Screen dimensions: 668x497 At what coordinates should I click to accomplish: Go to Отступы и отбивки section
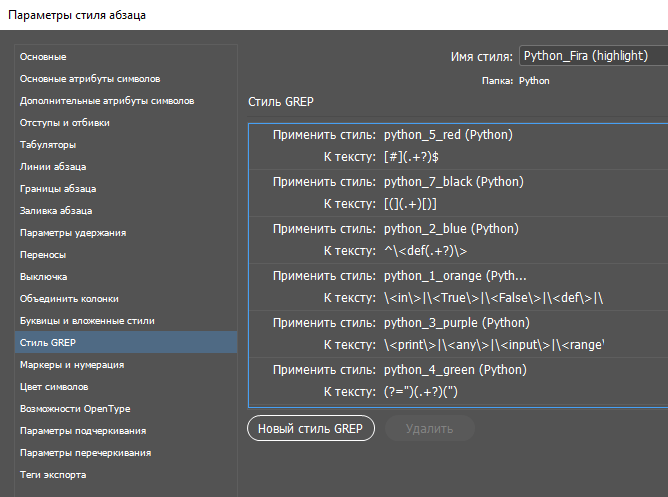point(65,123)
